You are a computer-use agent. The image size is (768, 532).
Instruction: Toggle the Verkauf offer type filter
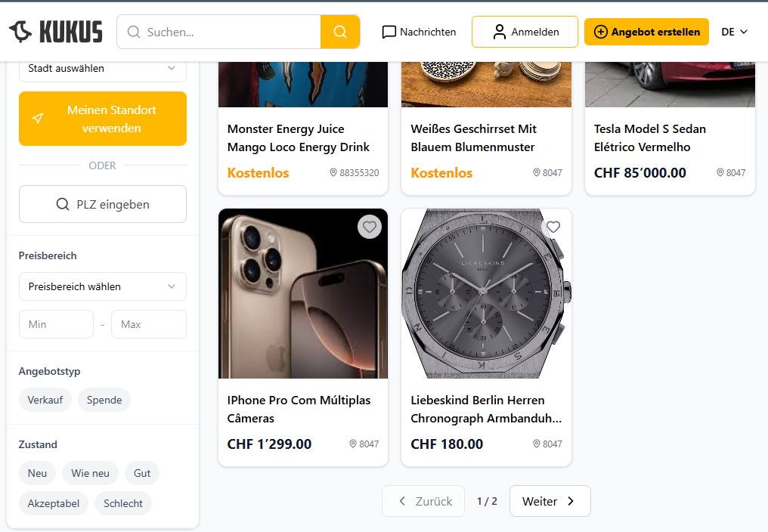coord(45,400)
